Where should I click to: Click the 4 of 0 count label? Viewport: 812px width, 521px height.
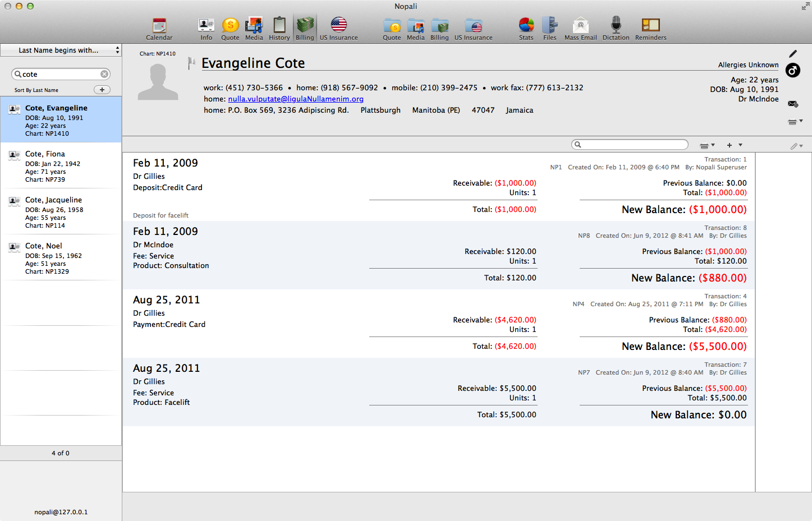61,453
